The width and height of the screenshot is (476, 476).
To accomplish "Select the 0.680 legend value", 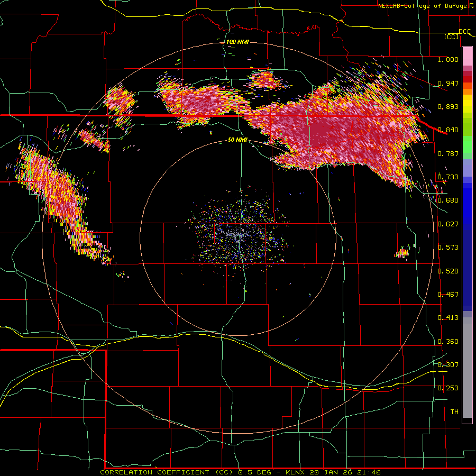I will point(448,200).
